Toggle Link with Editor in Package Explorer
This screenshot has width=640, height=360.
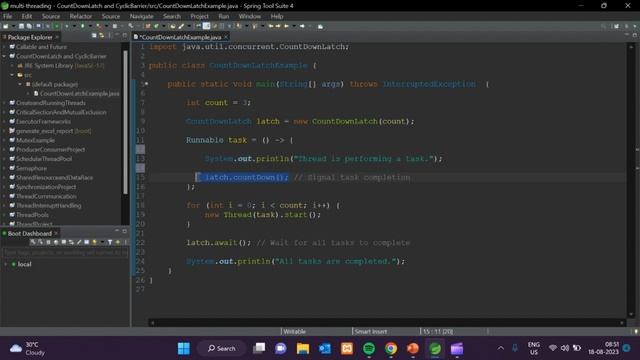point(102,36)
